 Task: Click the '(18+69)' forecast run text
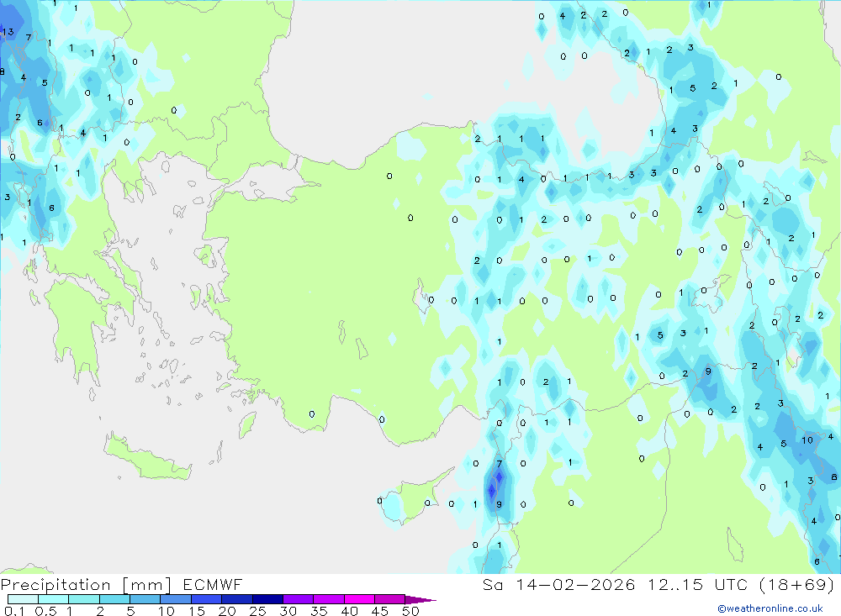796,584
